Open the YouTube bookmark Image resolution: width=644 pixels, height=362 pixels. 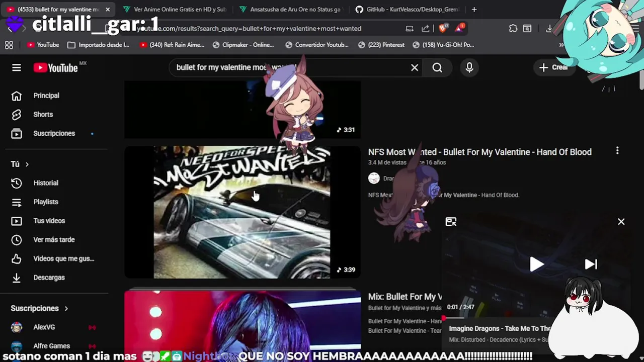point(43,45)
